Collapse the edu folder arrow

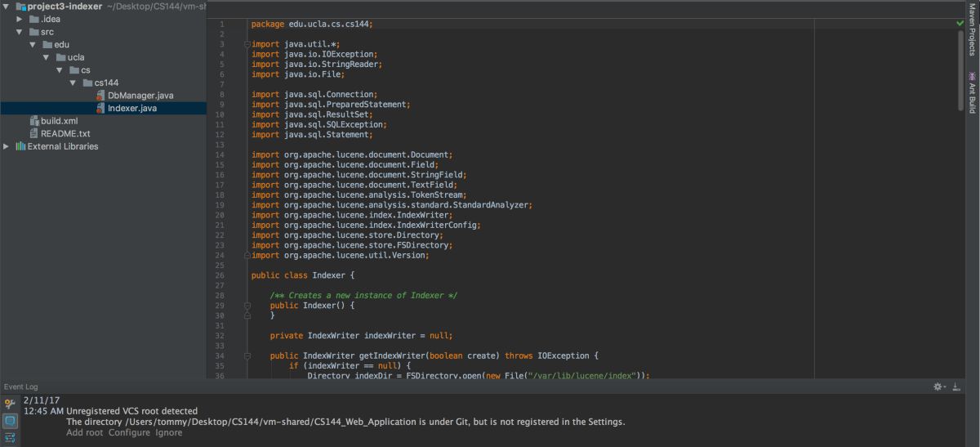(33, 45)
